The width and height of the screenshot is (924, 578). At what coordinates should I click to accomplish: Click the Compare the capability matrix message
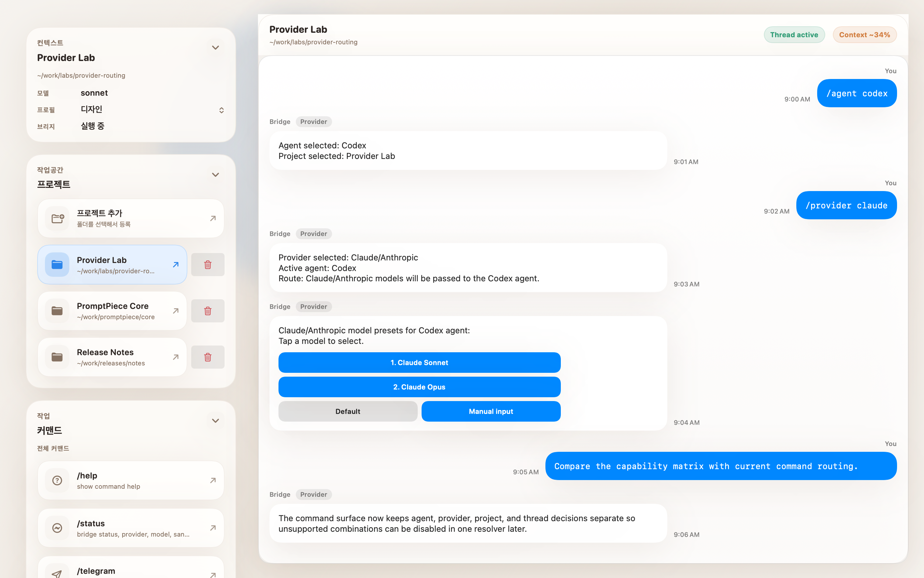[721, 466]
